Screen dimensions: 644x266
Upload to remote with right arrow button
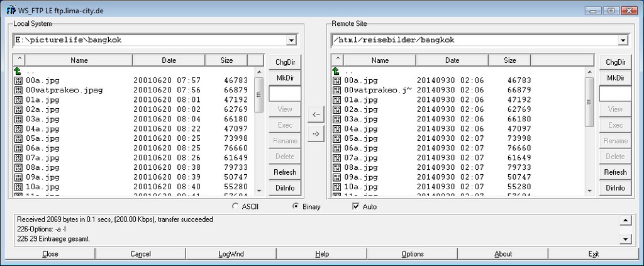click(316, 133)
